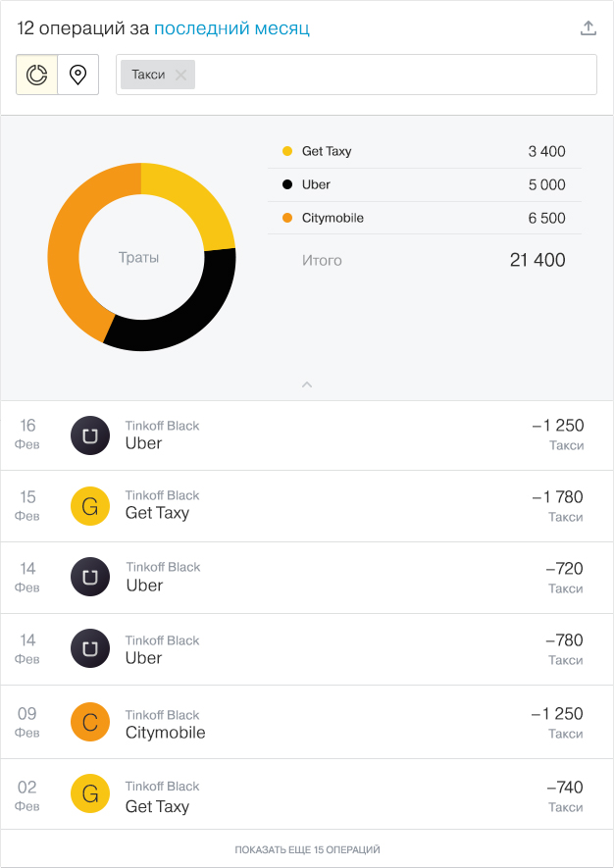
Task: Collapse the spending chart panel
Action: [307, 384]
